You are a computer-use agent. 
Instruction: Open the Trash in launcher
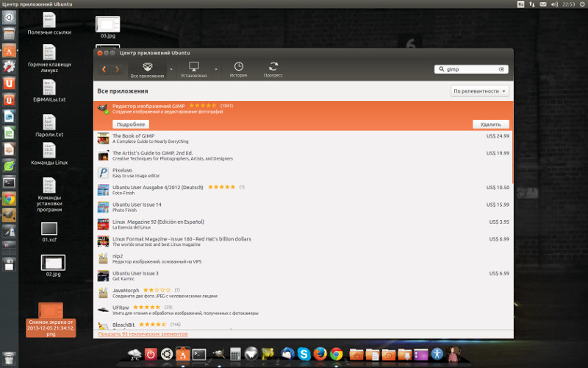click(x=9, y=358)
